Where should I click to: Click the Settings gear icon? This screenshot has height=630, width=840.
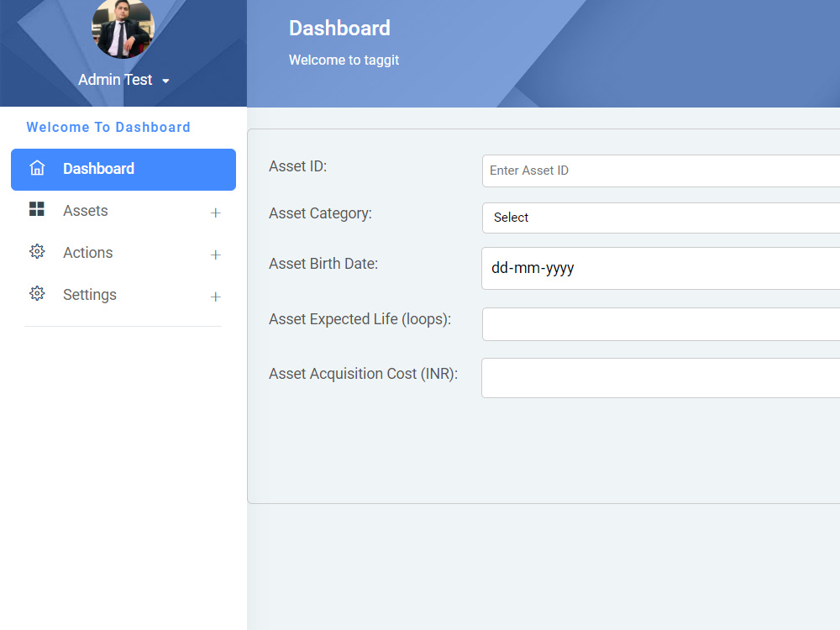37,293
